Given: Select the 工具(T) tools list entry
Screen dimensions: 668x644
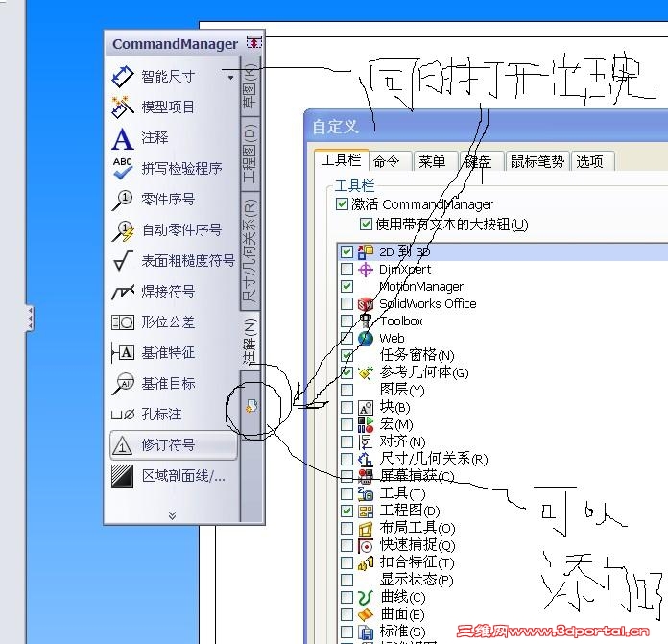Looking at the screenshot, I should [402, 493].
